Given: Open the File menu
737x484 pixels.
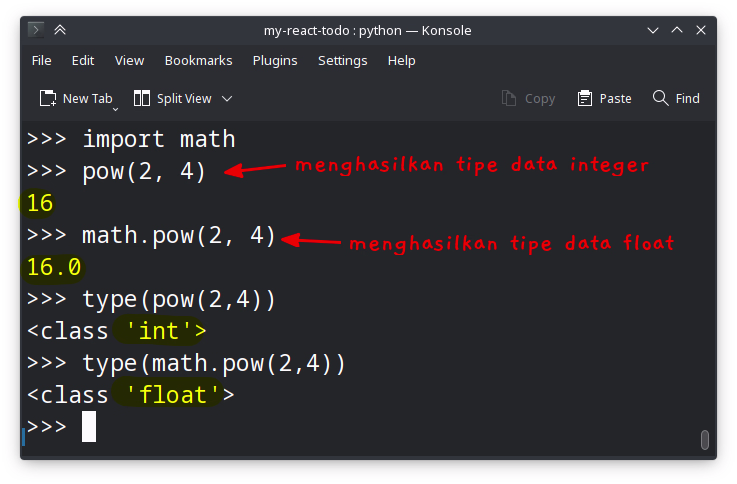Looking at the screenshot, I should (41, 61).
